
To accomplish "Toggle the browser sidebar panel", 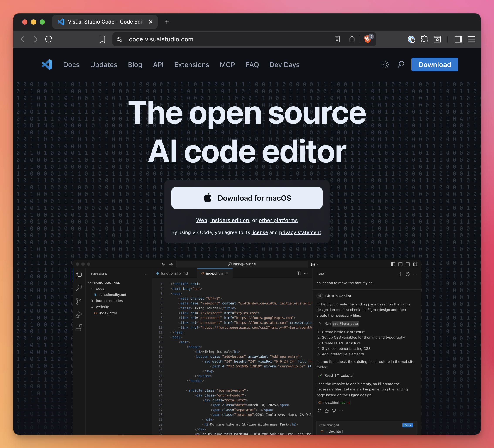I will coord(458,39).
